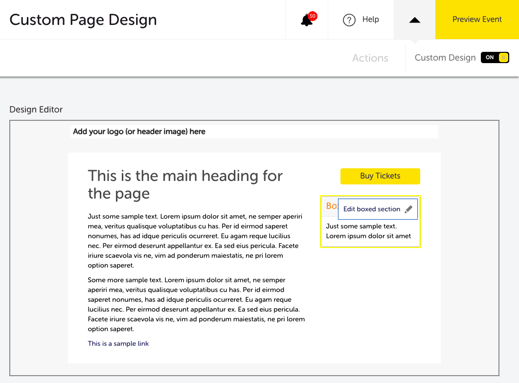Click the Help text label
519x383 pixels.
click(x=370, y=19)
